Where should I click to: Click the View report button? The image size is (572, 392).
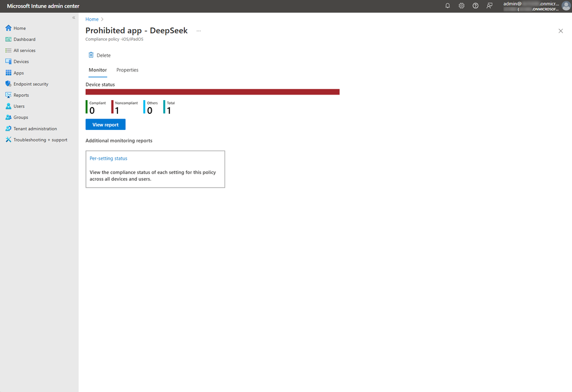pos(105,125)
